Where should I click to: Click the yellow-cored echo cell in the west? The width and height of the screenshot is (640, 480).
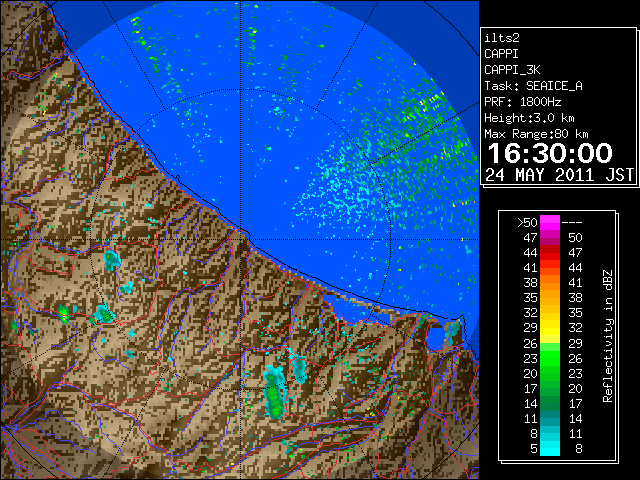[x=63, y=314]
